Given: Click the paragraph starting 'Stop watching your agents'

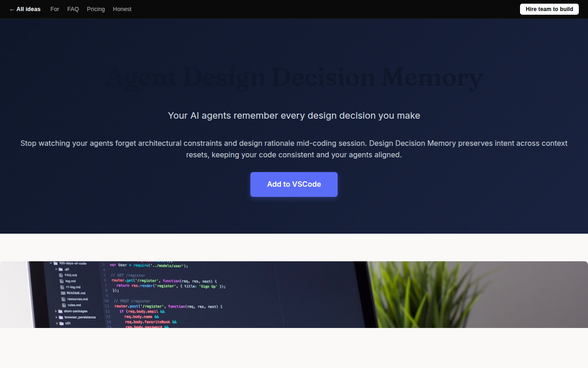Looking at the screenshot, I should tap(294, 149).
